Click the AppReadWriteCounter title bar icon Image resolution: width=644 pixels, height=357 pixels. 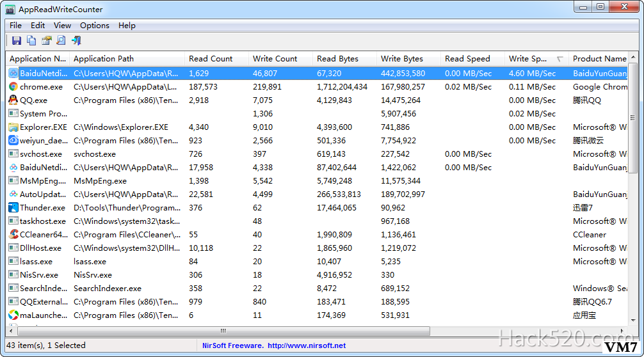[x=10, y=9]
